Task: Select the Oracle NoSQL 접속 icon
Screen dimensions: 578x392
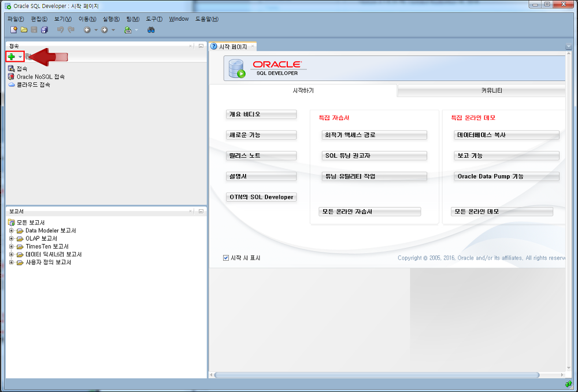Action: 12,77
